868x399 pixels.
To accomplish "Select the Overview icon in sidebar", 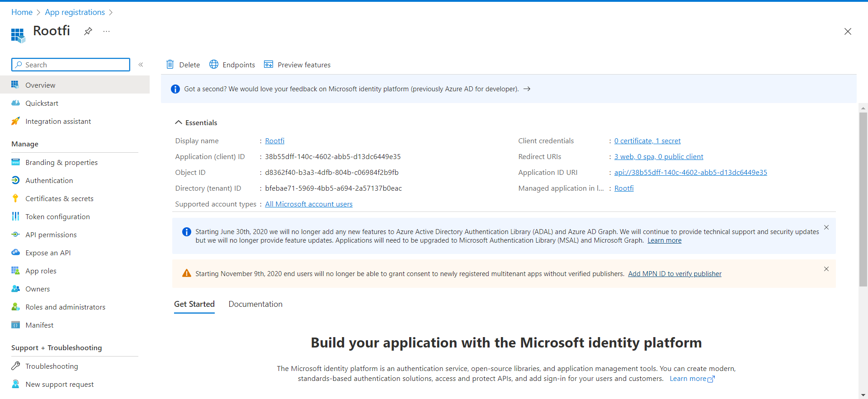I will [x=15, y=85].
